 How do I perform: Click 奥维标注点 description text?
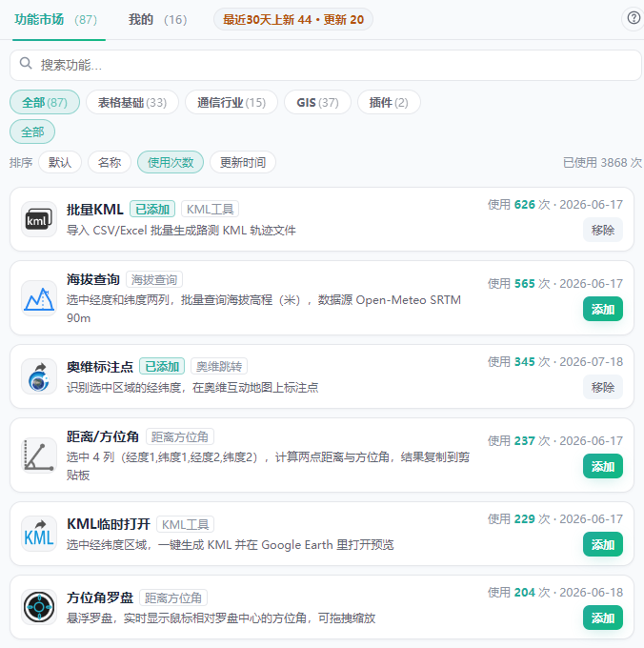[x=192, y=388]
